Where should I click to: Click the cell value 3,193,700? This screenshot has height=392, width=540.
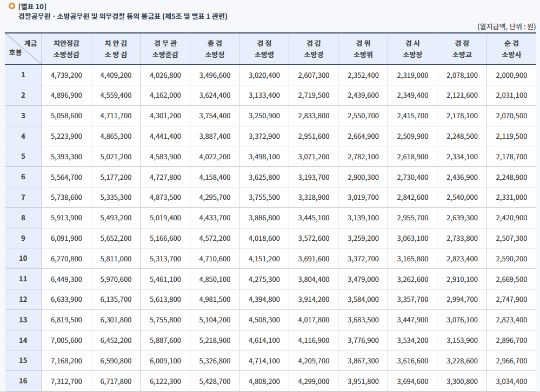[314, 177]
